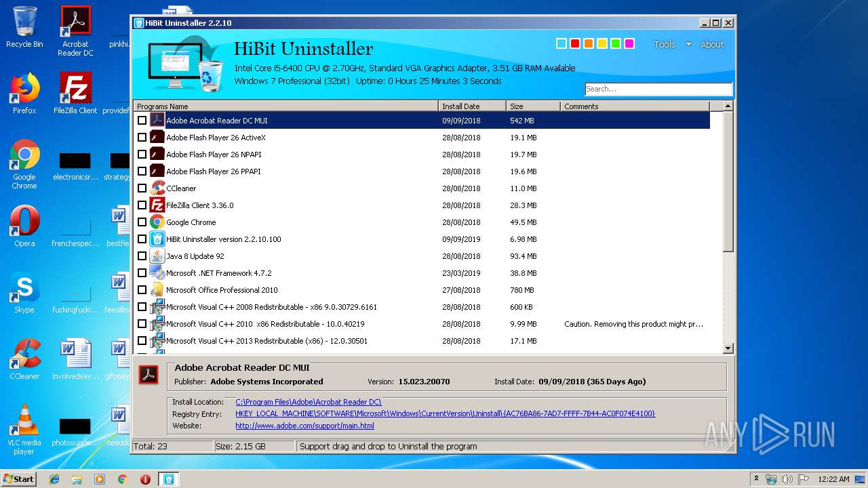Click Internet Explorer icon in taskbar
The width and height of the screenshot is (868, 488).
(54, 479)
